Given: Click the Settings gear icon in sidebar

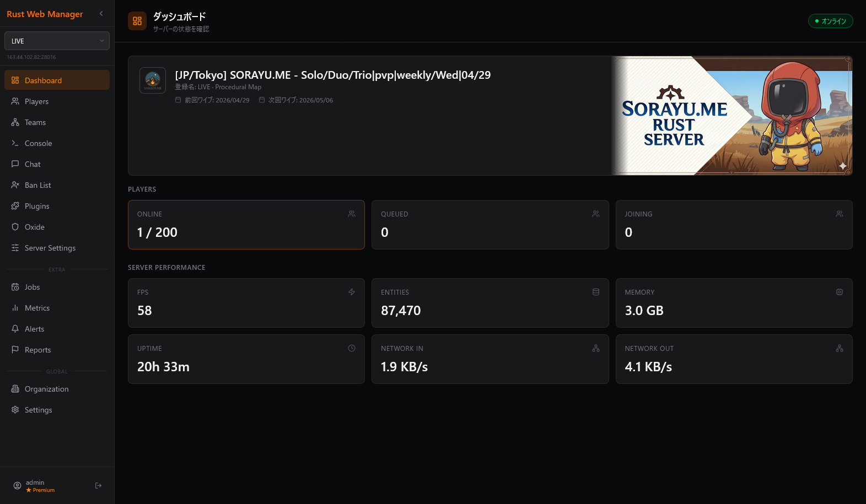Looking at the screenshot, I should 15,410.
